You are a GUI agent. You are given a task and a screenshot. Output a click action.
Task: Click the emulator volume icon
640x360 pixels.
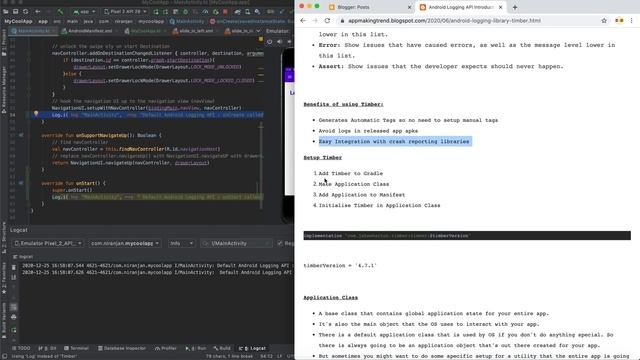coord(280,42)
